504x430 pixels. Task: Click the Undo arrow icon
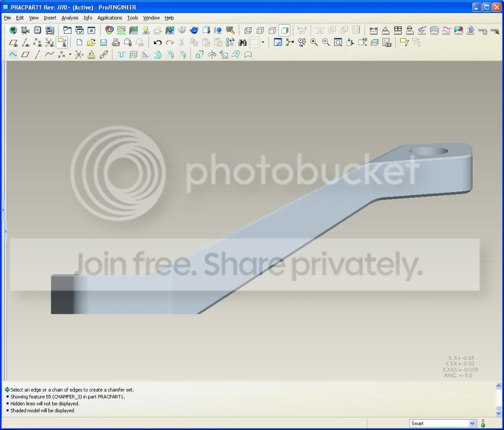(157, 42)
